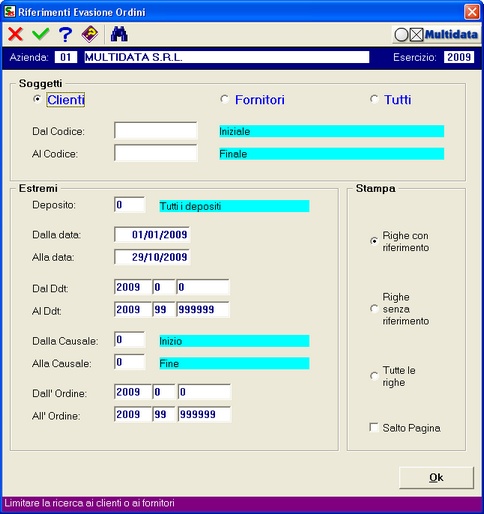The image size is (484, 514).
Task: Click the app icon in the title bar
Action: click(x=10, y=12)
